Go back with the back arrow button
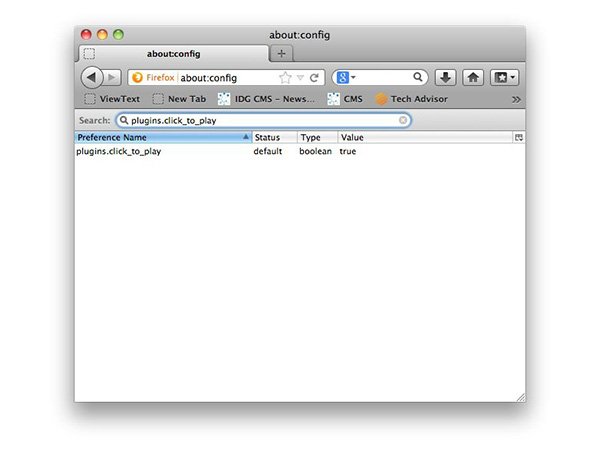600x450 pixels. (x=92, y=78)
